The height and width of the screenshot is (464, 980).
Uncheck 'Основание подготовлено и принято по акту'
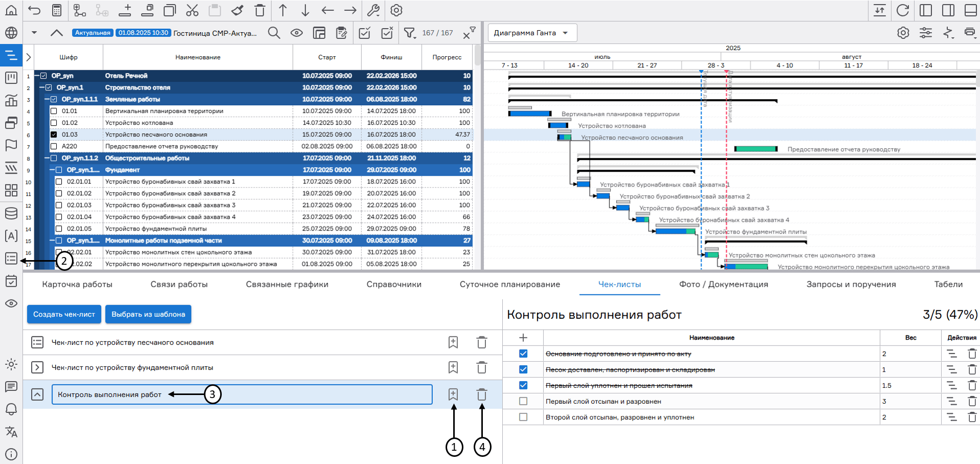523,354
